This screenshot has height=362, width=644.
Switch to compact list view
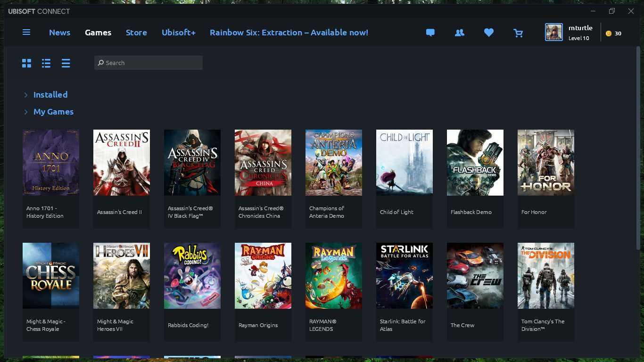click(x=66, y=63)
